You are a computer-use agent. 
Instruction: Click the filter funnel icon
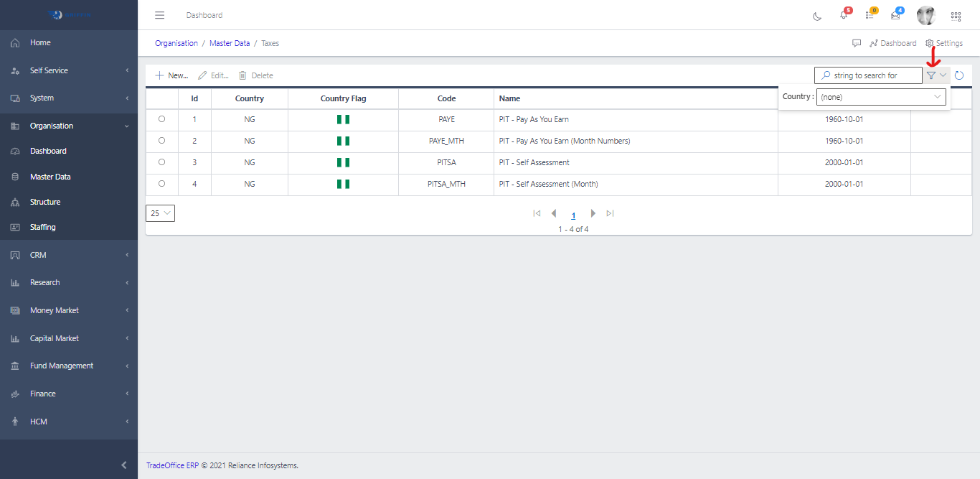[931, 75]
